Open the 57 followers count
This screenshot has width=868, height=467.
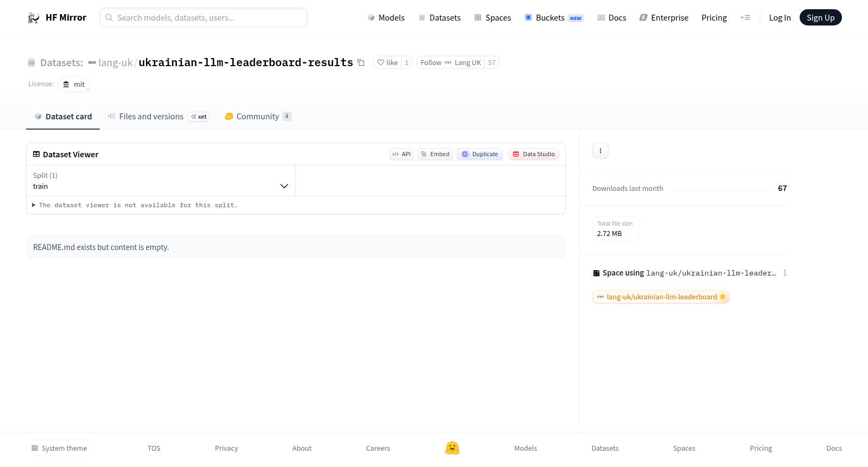[492, 62]
